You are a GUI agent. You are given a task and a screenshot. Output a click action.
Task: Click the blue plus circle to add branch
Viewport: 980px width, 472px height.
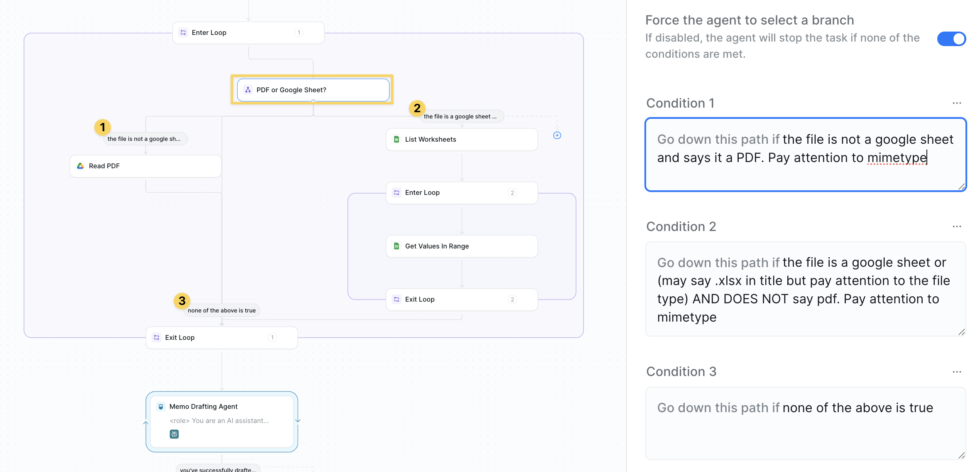557,135
